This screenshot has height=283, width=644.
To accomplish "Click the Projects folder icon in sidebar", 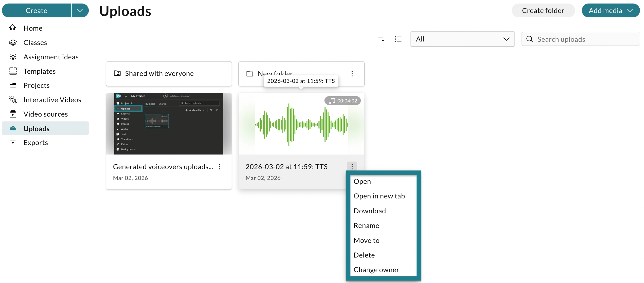I will coord(13,85).
